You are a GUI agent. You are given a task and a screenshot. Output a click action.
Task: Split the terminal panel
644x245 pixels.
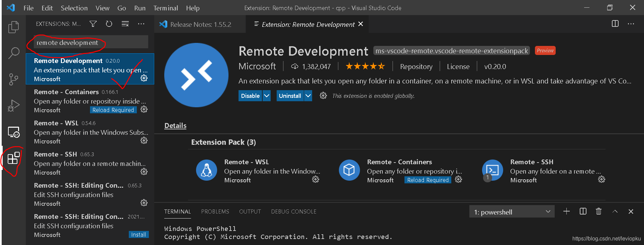click(x=583, y=211)
